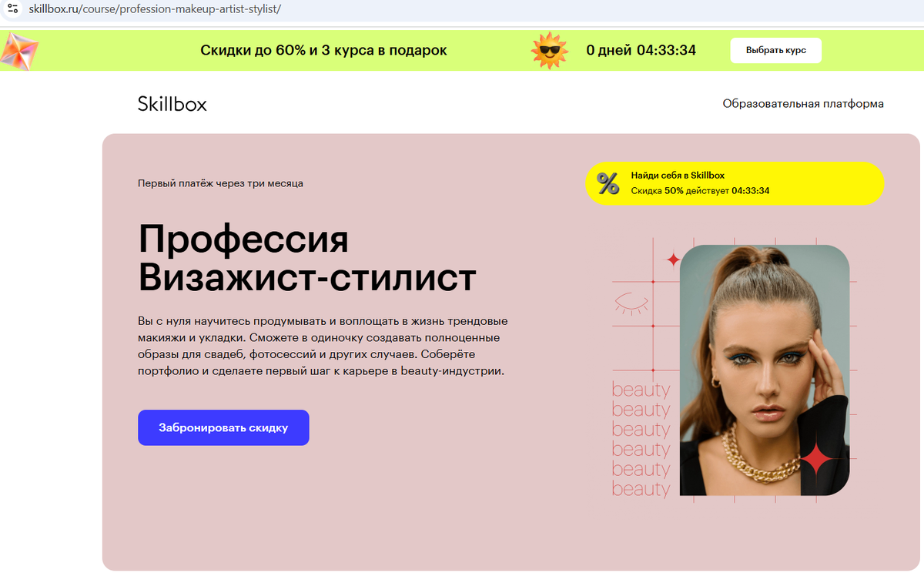Click the 'Выбрать курс' button
The image size is (924, 576).
(775, 50)
